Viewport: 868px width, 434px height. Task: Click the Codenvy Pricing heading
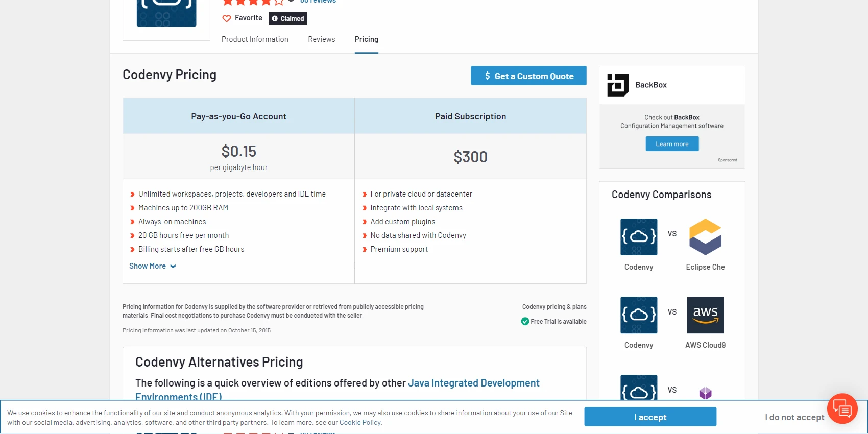tap(170, 75)
